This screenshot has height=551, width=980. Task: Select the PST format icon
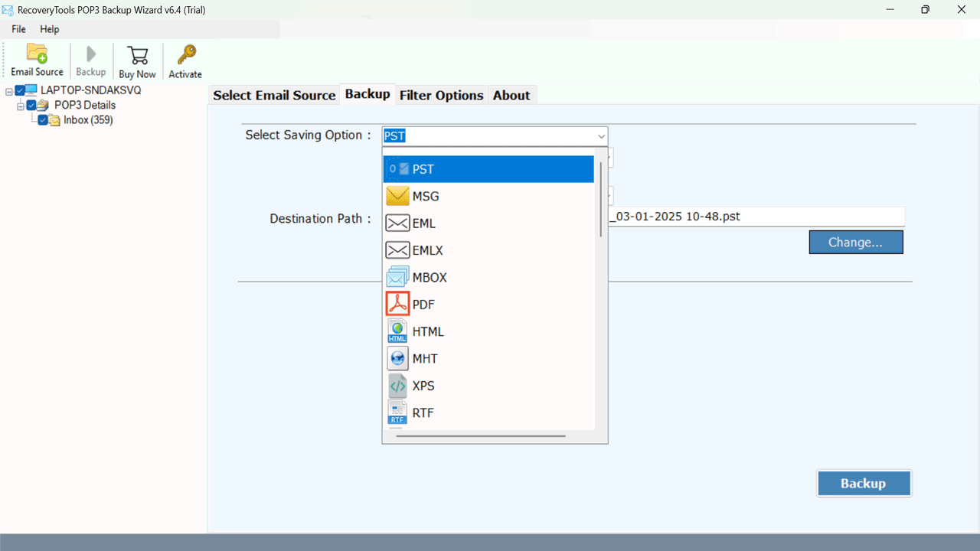[398, 169]
